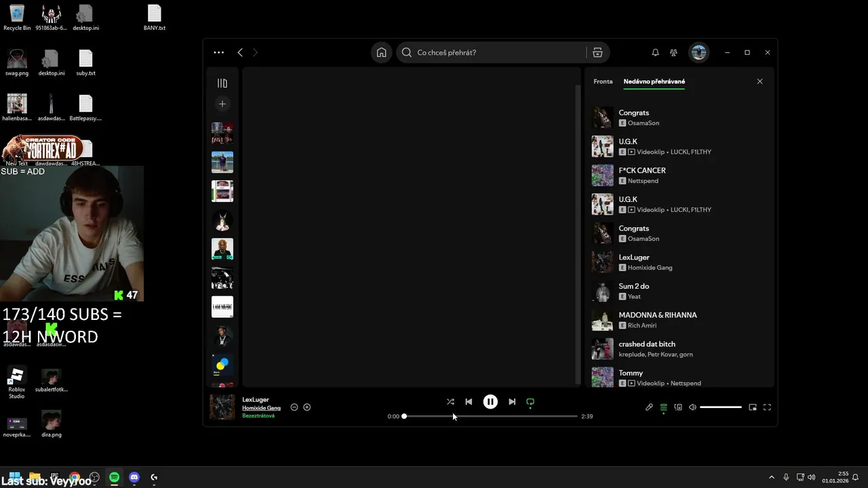Mute with the volume speaker icon

[x=692, y=407]
